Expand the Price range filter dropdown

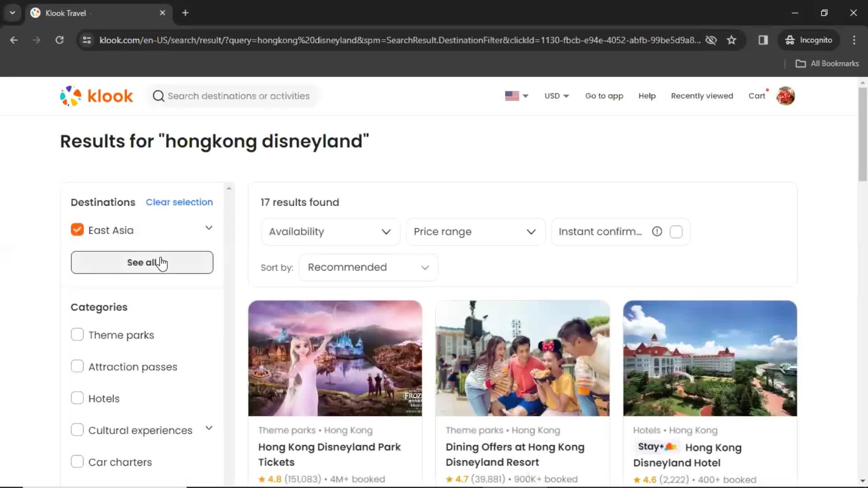click(473, 231)
